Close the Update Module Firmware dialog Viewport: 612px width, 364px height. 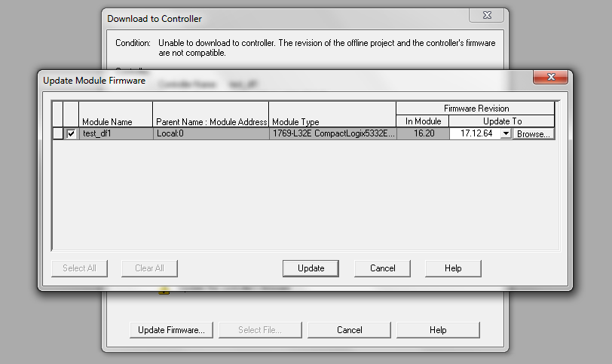click(x=551, y=77)
